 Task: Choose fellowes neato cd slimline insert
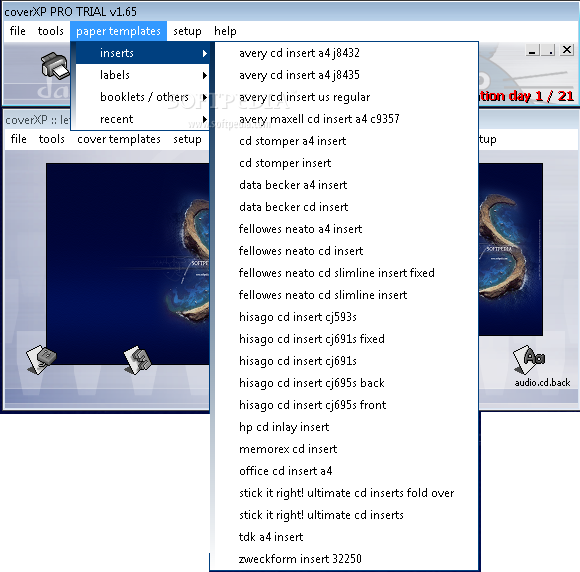pyautogui.click(x=346, y=295)
